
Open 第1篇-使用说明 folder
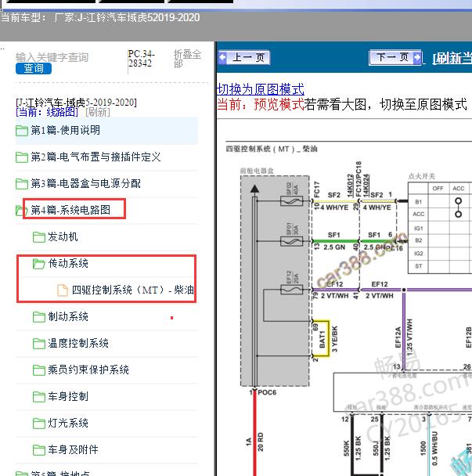(x=65, y=130)
